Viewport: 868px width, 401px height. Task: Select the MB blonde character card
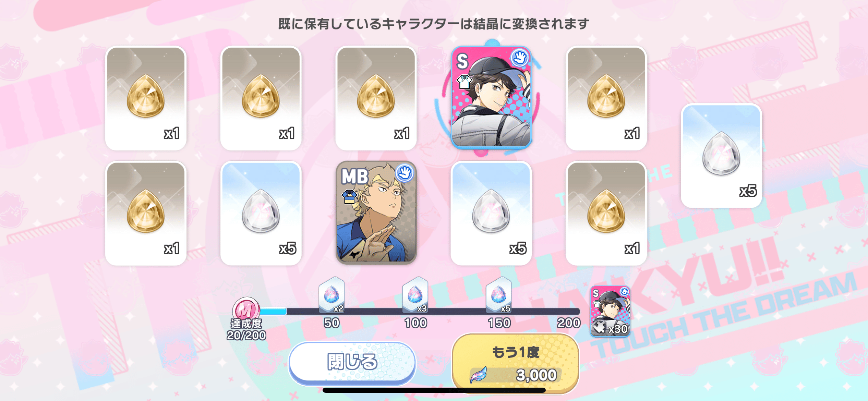(x=376, y=212)
